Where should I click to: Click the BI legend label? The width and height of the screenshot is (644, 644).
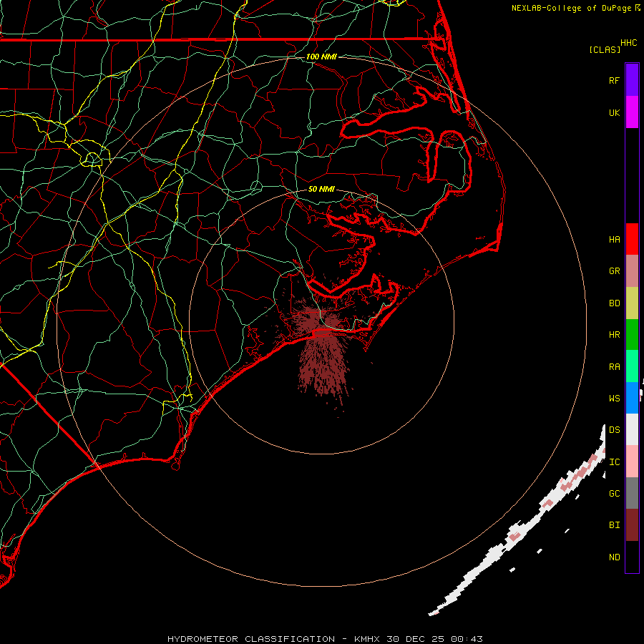pyautogui.click(x=614, y=525)
